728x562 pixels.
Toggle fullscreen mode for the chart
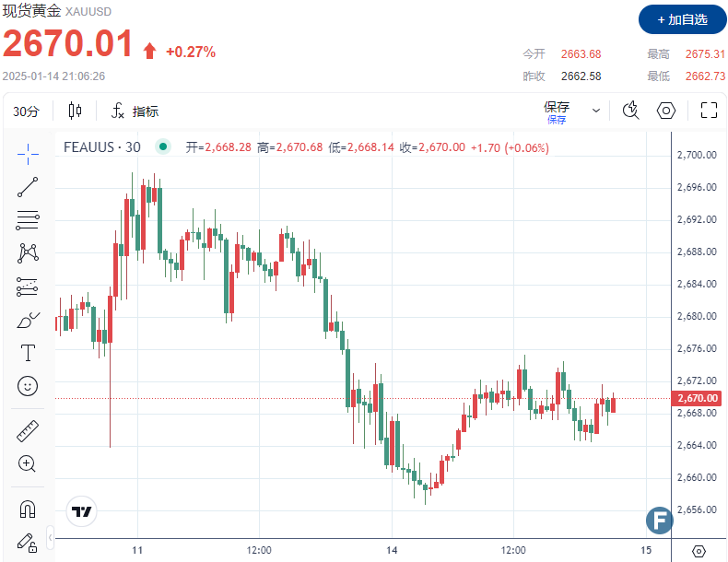point(709,111)
